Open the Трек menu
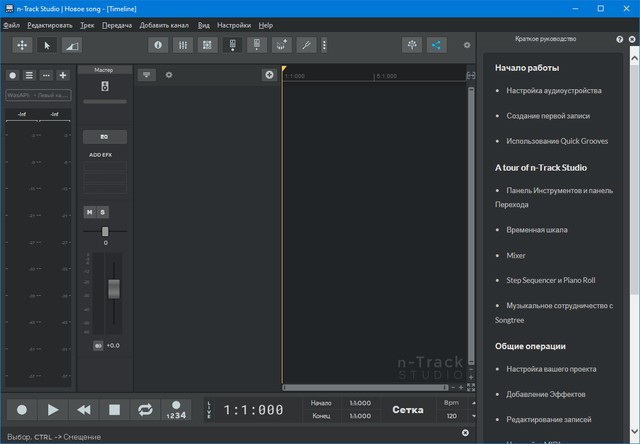Viewport: 640px width, 444px height. pos(90,24)
